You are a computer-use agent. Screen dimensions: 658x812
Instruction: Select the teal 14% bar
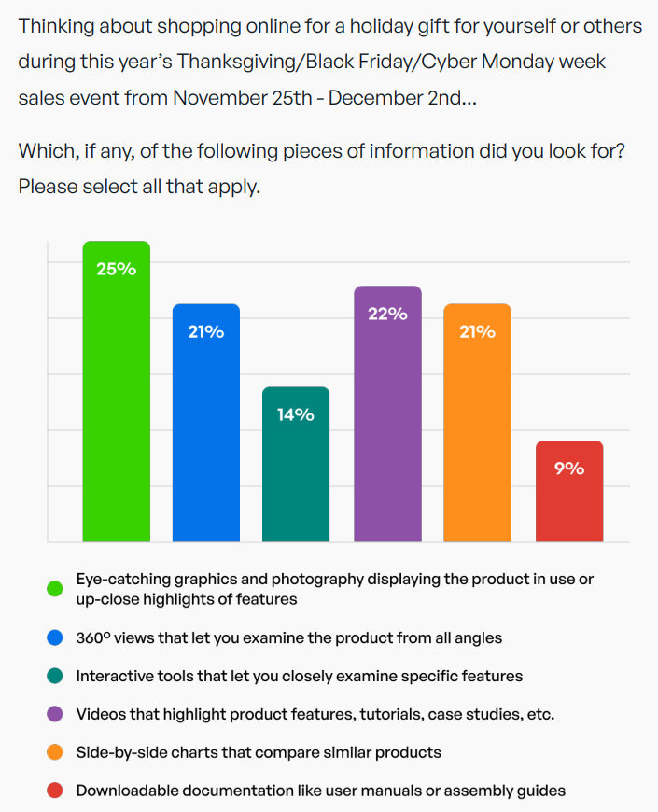click(296, 464)
